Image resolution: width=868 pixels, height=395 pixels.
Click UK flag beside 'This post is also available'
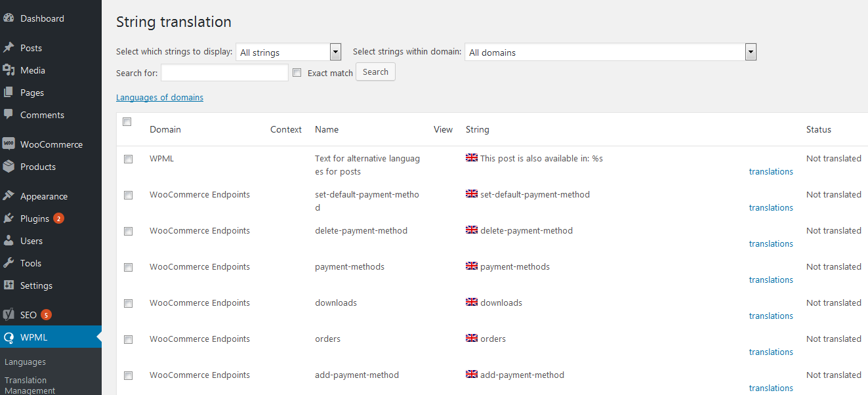[472, 157]
